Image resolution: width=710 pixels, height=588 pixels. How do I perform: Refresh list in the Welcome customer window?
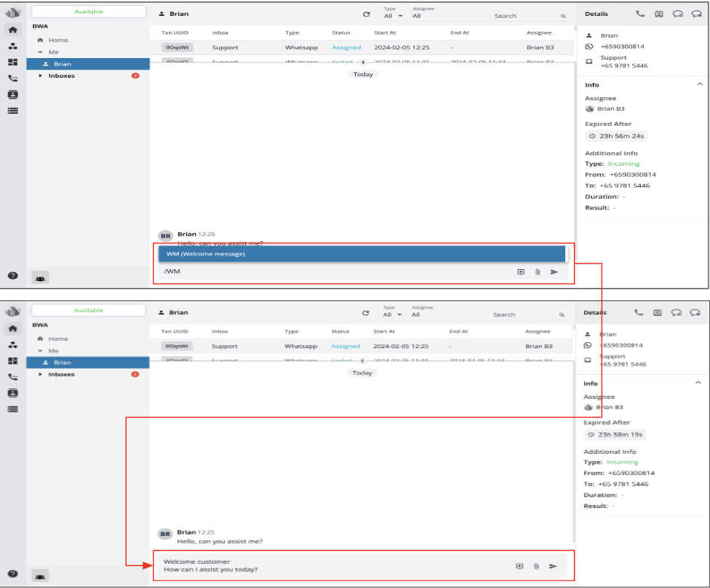tap(366, 313)
